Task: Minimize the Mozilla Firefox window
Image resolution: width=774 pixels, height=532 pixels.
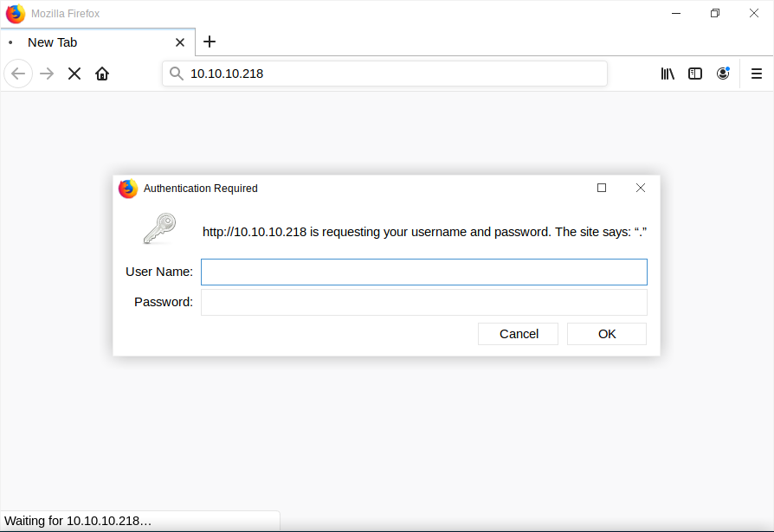Action: point(676,13)
